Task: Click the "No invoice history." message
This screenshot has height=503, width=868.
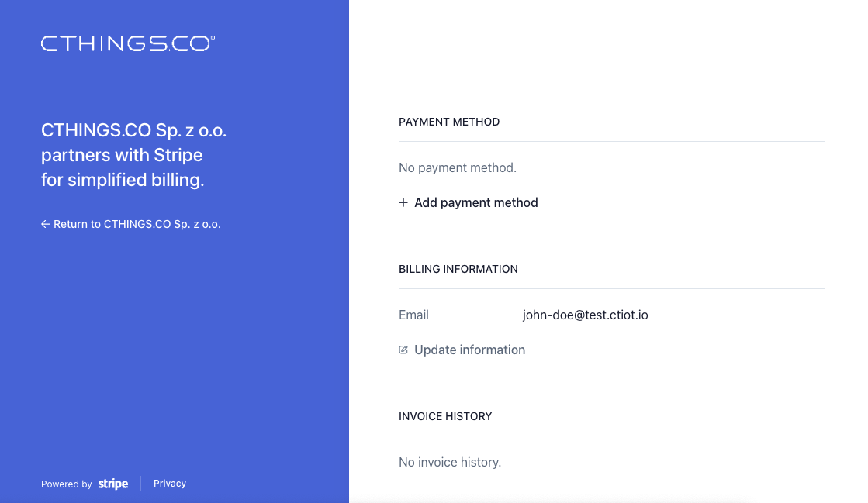Action: click(450, 462)
